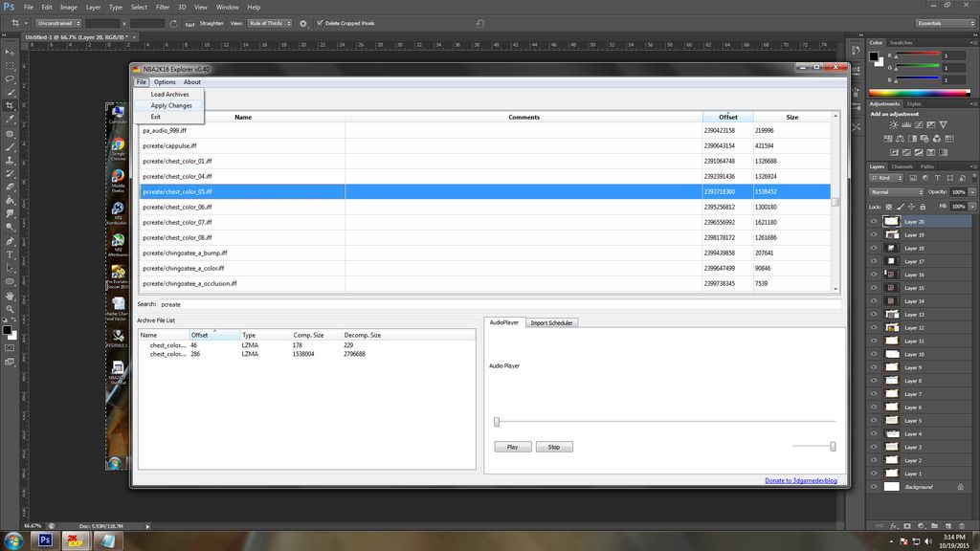Hide Layer 17 visibility eye
Screen dimensions: 980x551
click(874, 261)
